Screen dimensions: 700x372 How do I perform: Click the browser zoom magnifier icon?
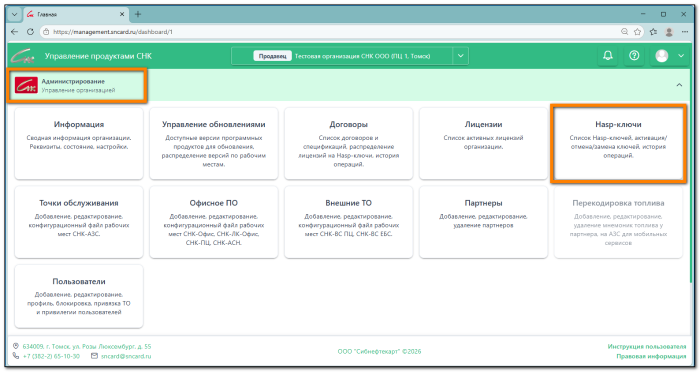pyautogui.click(x=625, y=32)
